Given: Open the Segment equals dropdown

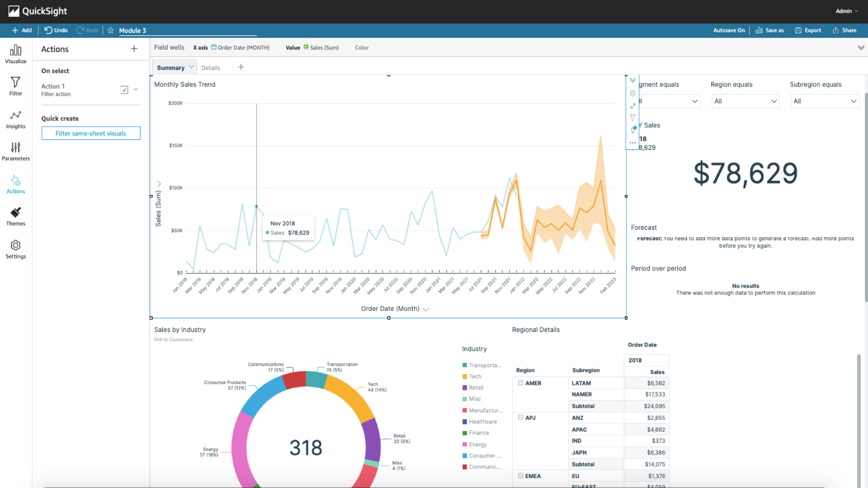Looking at the screenshot, I should 669,101.
